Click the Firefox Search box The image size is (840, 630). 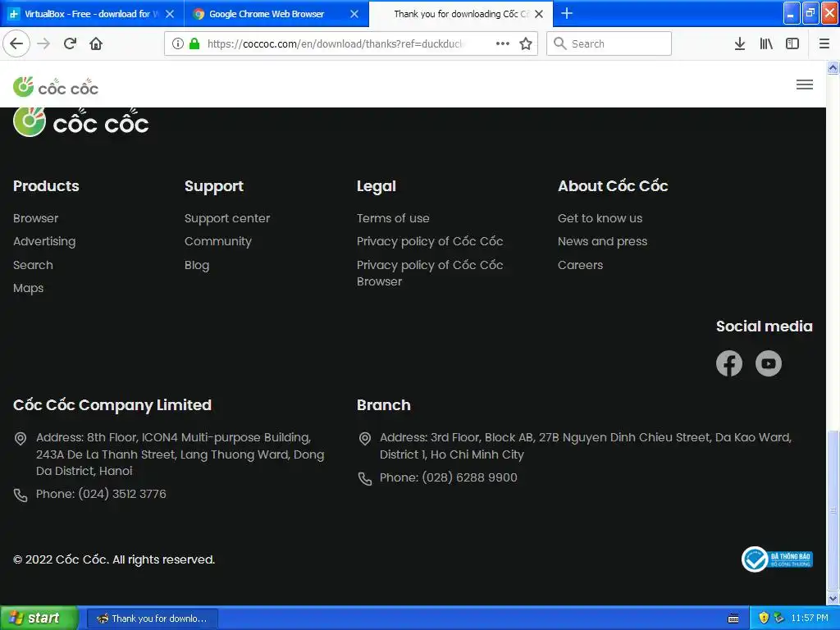[609, 43]
